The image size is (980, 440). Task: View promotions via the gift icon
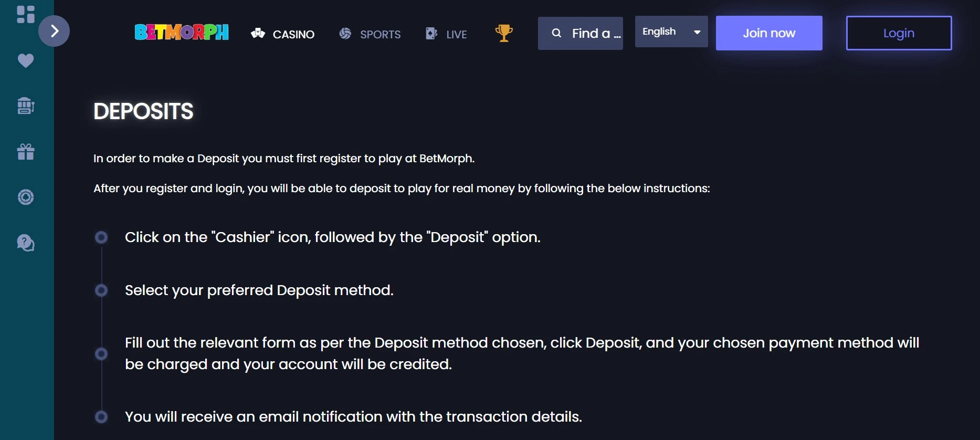click(25, 151)
